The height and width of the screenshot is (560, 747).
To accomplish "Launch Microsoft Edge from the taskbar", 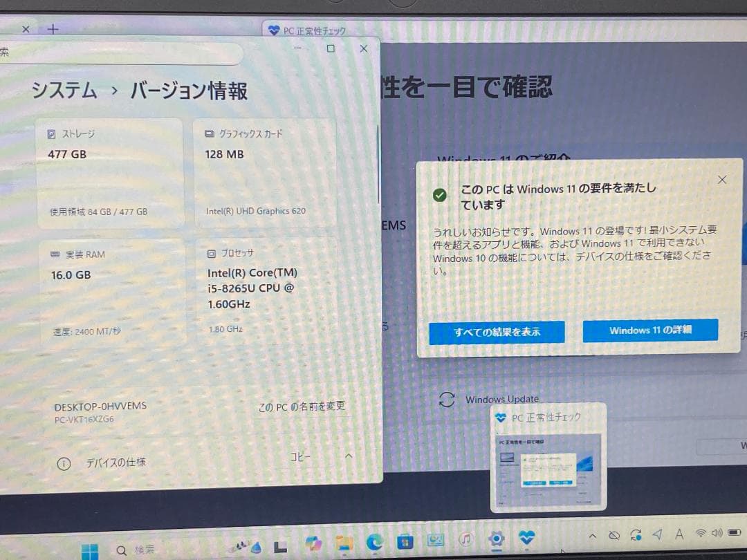I will click(x=375, y=541).
